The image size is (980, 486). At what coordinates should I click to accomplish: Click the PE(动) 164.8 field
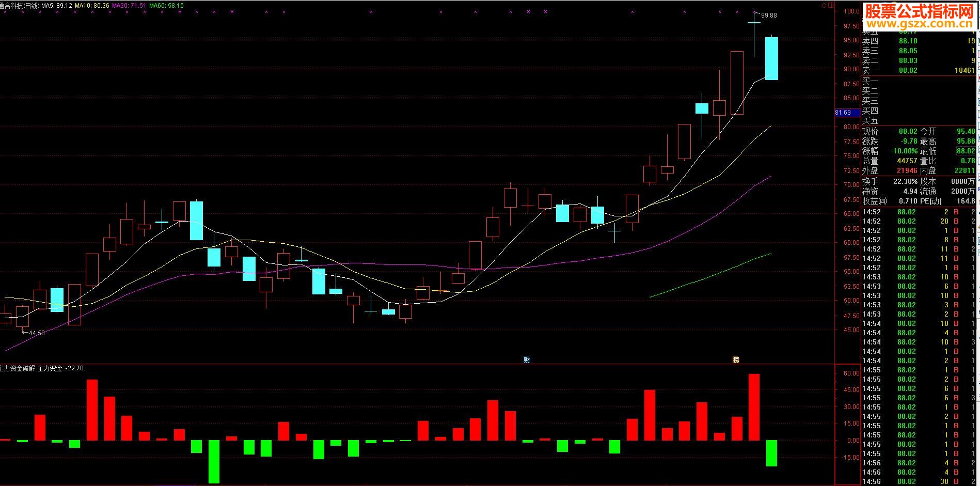point(947,201)
